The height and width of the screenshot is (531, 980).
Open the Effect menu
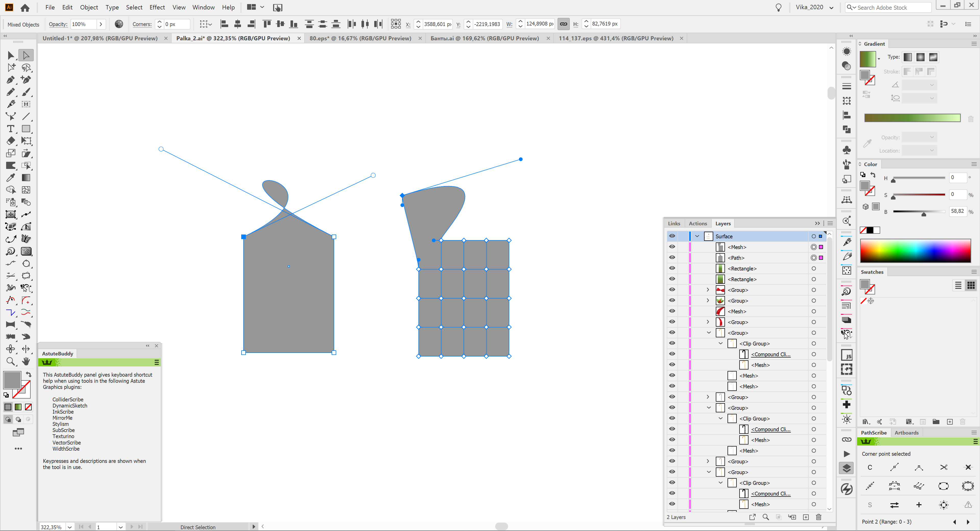(157, 7)
